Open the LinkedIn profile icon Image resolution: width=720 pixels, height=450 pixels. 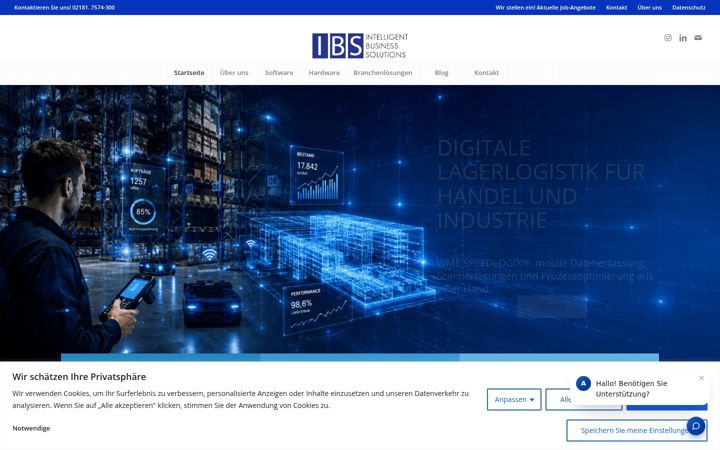tap(683, 38)
